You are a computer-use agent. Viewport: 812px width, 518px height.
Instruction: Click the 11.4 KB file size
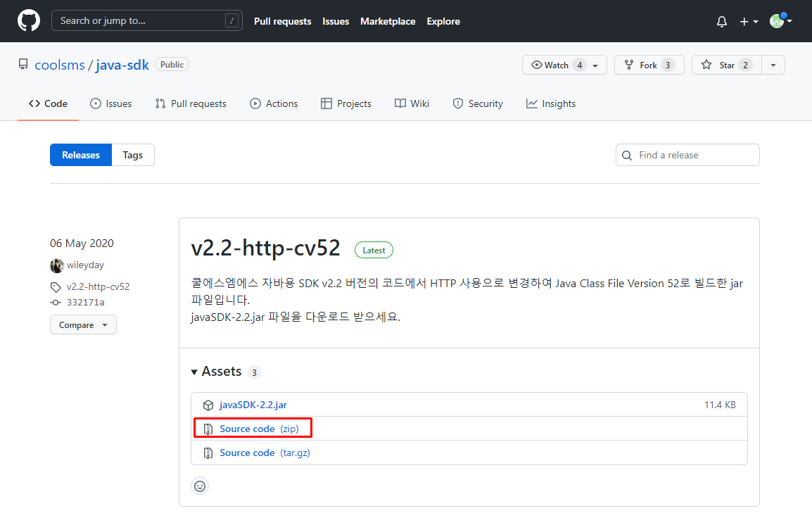(720, 405)
